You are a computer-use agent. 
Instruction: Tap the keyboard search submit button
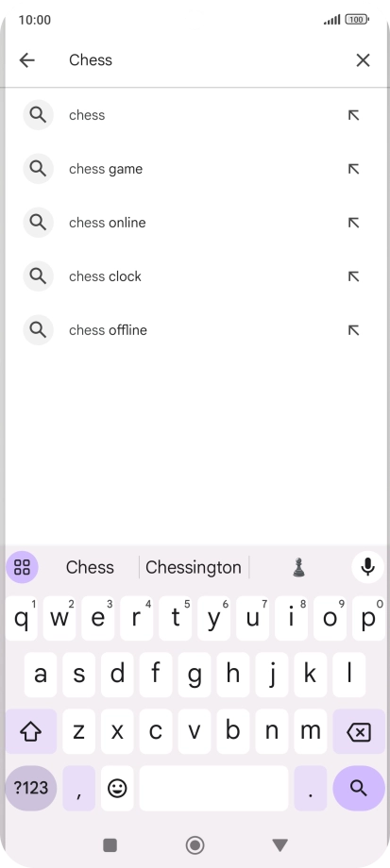pos(359,789)
